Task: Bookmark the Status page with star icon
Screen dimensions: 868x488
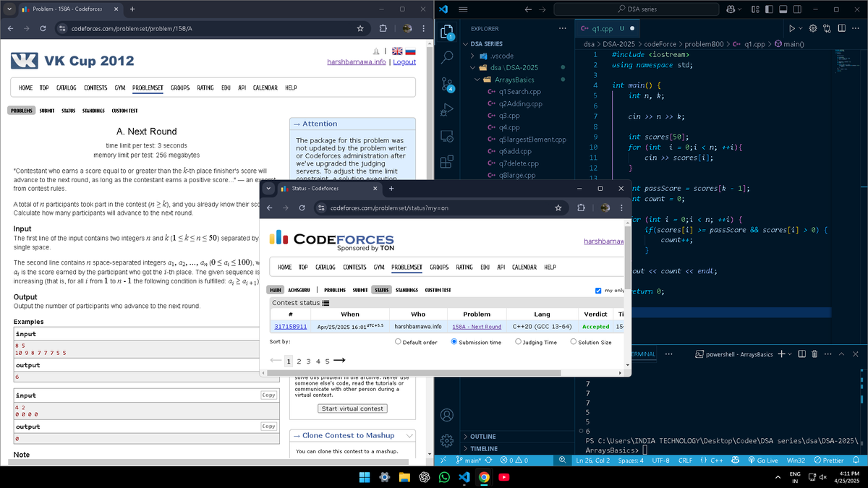Action: (x=558, y=207)
